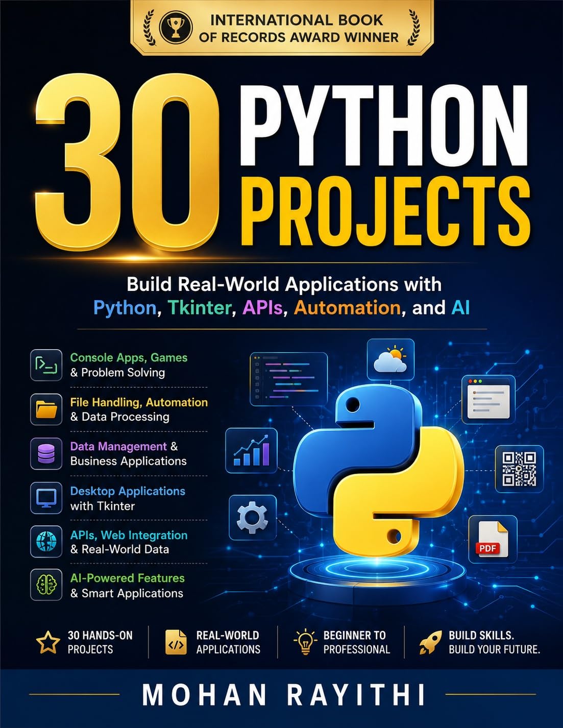This screenshot has width=563, height=728.
Task: Click the browser window document tile
Action: [x=488, y=400]
